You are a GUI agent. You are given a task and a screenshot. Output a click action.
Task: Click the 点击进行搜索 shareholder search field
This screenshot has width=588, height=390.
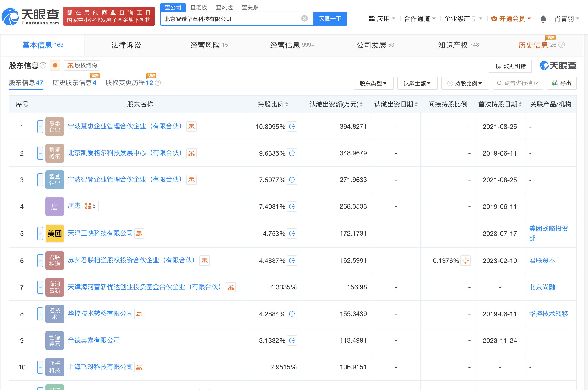pyautogui.click(x=518, y=83)
